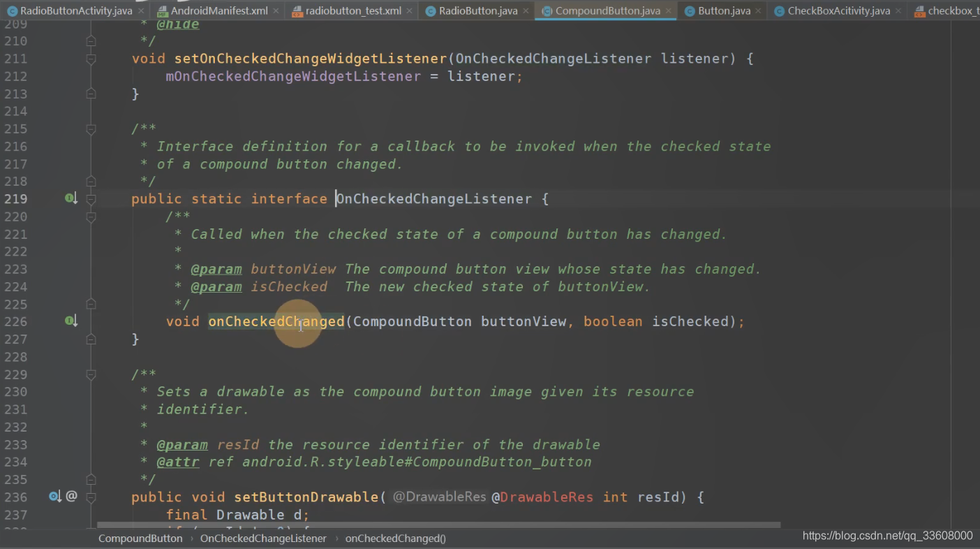Click the fold end marker at line 225

pyautogui.click(x=91, y=304)
